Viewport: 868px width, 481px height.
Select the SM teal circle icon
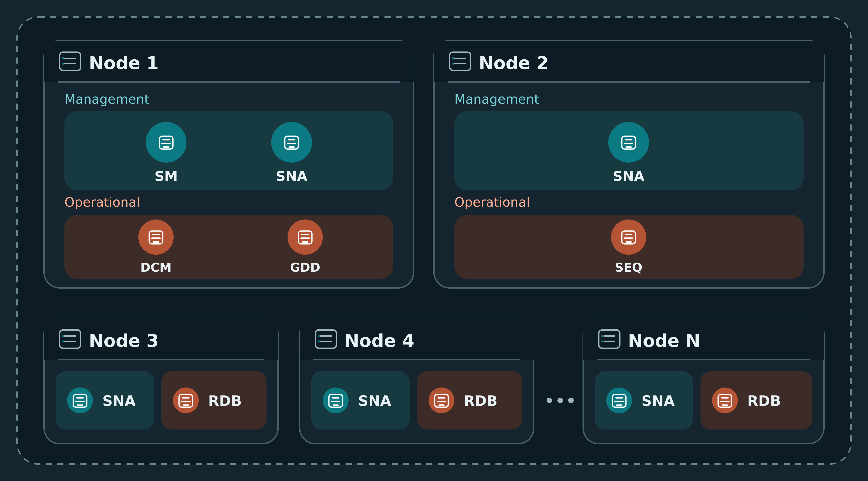pyautogui.click(x=166, y=142)
